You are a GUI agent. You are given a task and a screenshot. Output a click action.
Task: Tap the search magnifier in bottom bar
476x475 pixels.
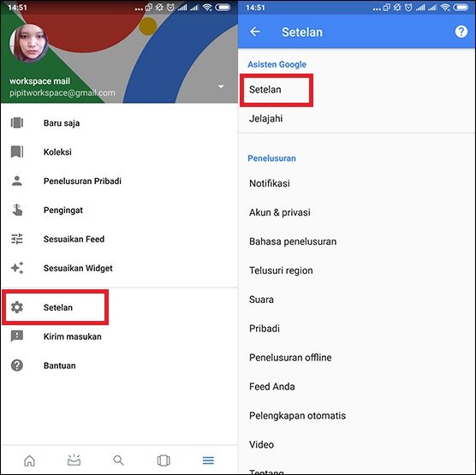[x=118, y=460]
